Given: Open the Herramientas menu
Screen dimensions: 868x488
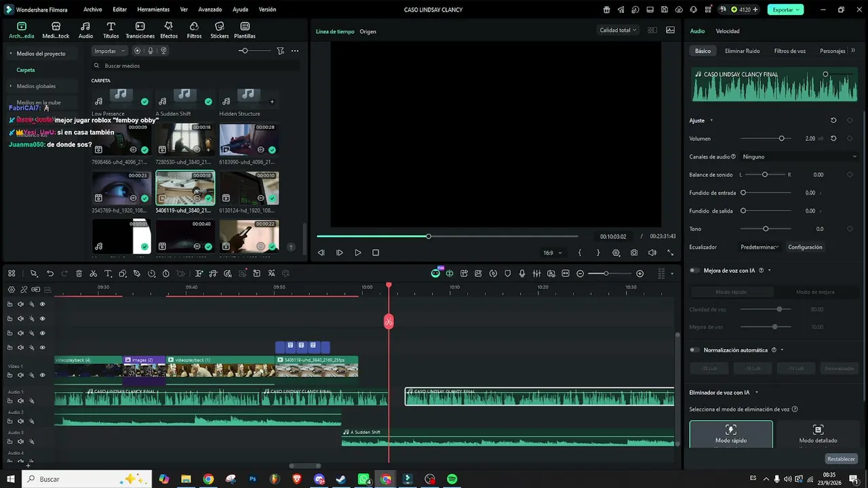Looking at the screenshot, I should 153,9.
